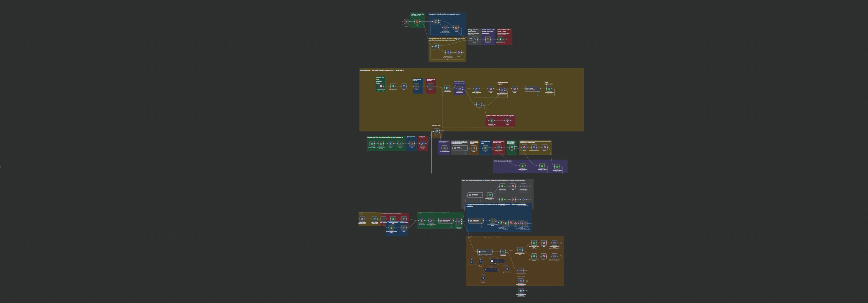Select the Slack send message node
Viewport: 868px width, 303px height.
coord(521,280)
